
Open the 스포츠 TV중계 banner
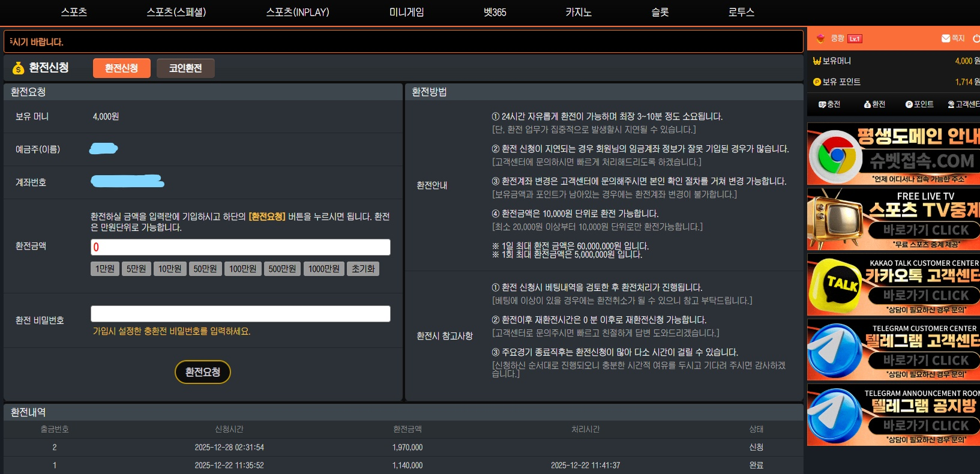pos(894,220)
